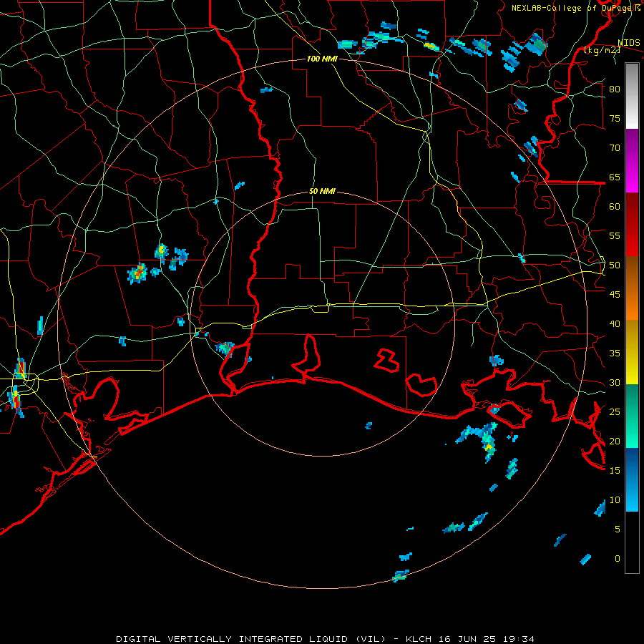Click the 0 value on the scale
The width and height of the screenshot is (644, 644).
click(x=618, y=559)
